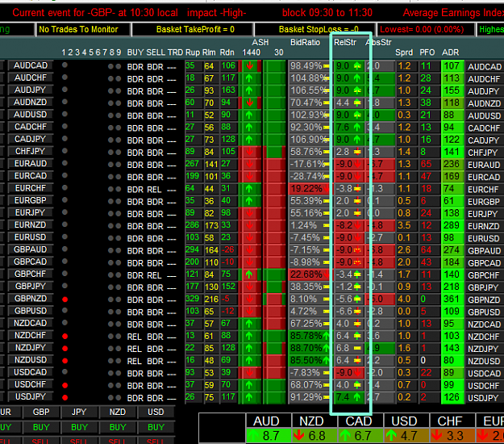Image resolution: width=504 pixels, height=444 pixels.
Task: Click the red signal dot in NZDUSD row
Action: (x=65, y=361)
